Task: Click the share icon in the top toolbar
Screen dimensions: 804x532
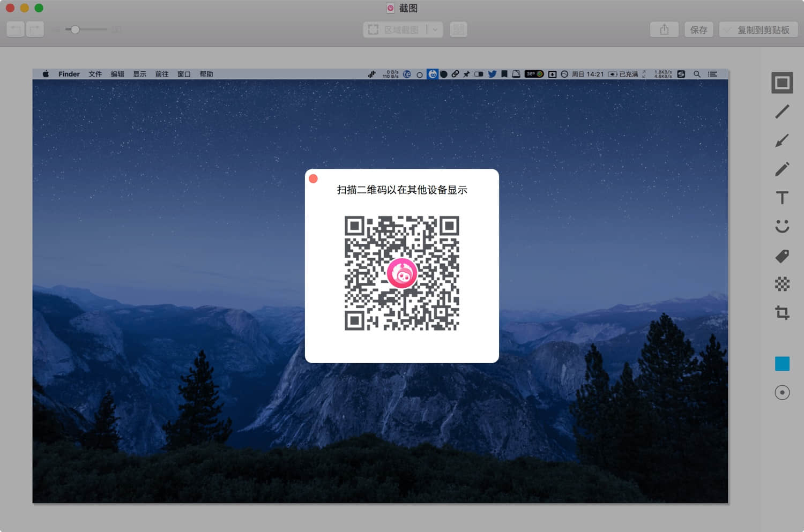Action: coord(664,29)
